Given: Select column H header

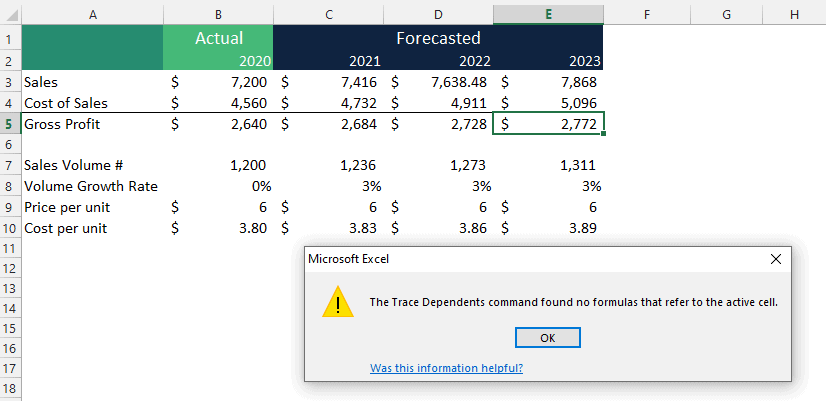Looking at the screenshot, I should [794, 15].
